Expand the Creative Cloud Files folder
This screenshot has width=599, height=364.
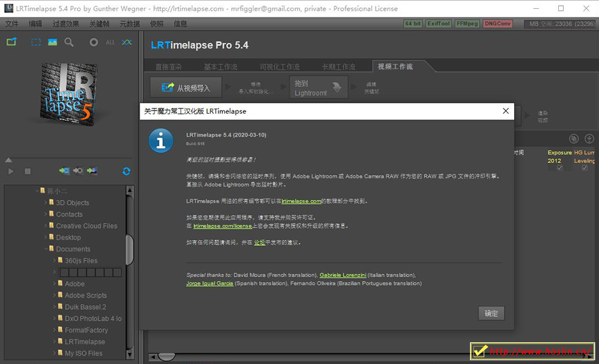point(45,225)
